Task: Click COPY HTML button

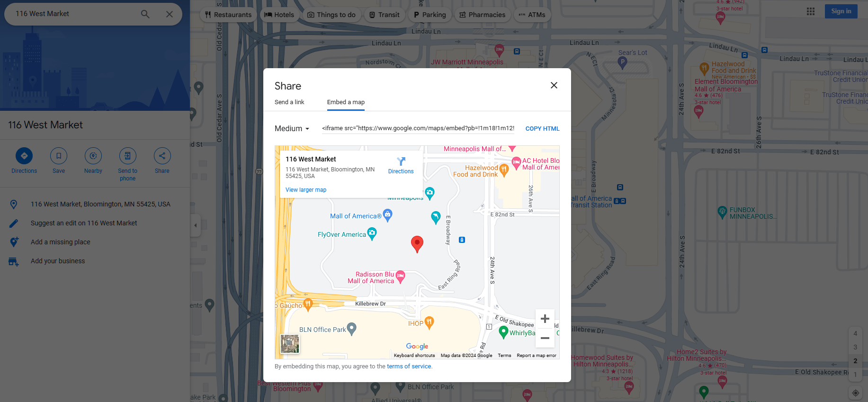Action: click(542, 129)
